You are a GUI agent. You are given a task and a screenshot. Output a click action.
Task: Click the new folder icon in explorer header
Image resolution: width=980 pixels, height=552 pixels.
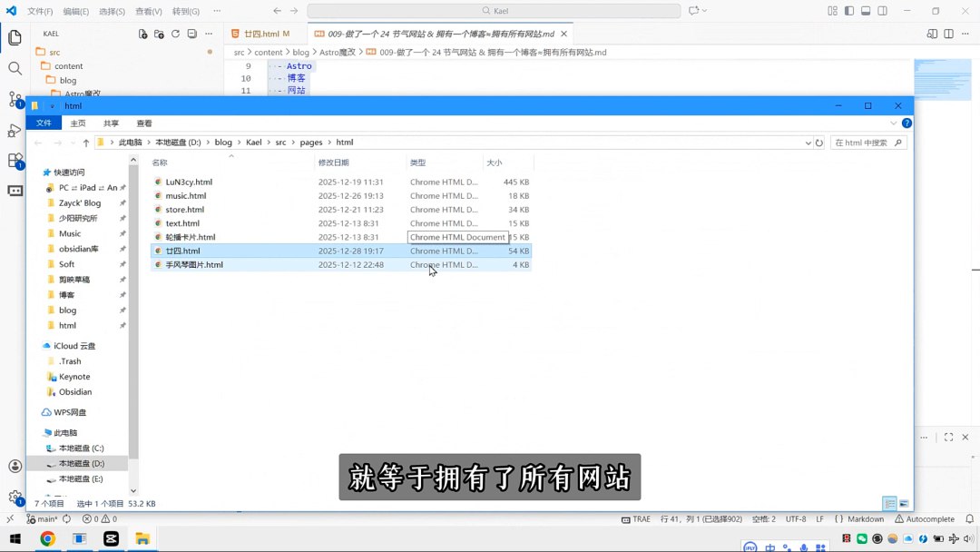pos(160,34)
